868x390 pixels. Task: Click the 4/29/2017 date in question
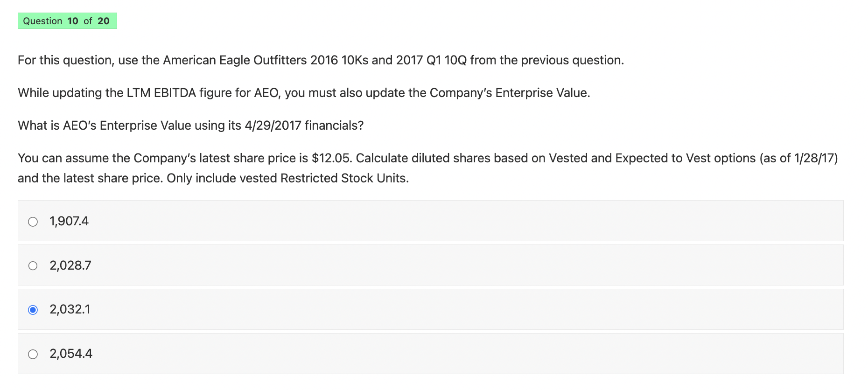[273, 125]
